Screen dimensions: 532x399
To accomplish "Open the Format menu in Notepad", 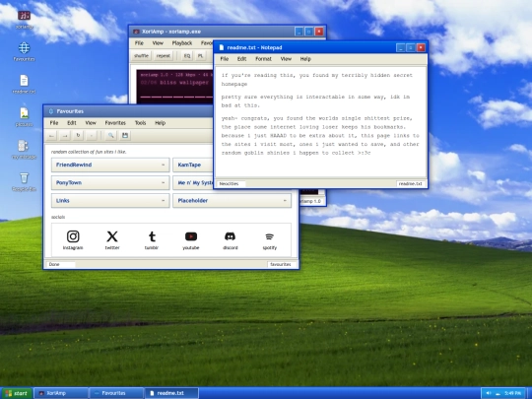I will pos(263,59).
